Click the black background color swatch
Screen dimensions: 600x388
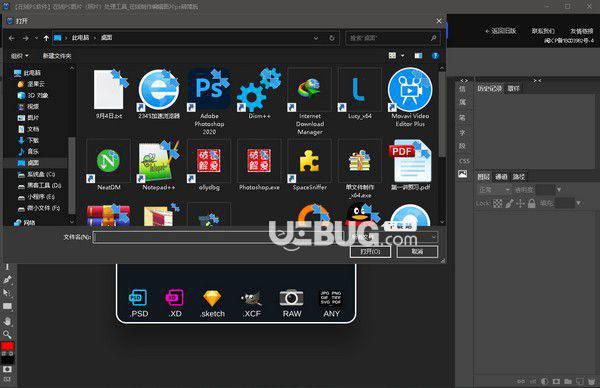click(7, 360)
